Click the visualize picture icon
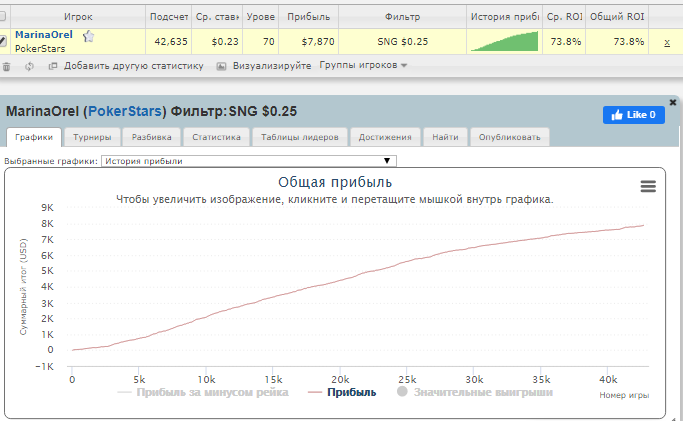The image size is (683, 421). tap(221, 66)
